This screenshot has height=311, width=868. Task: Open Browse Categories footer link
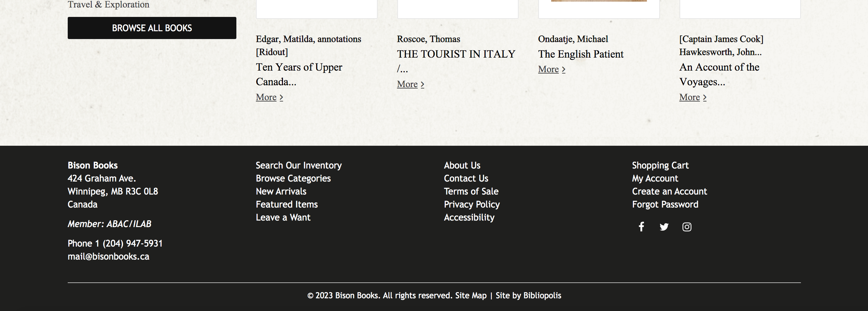tap(293, 178)
